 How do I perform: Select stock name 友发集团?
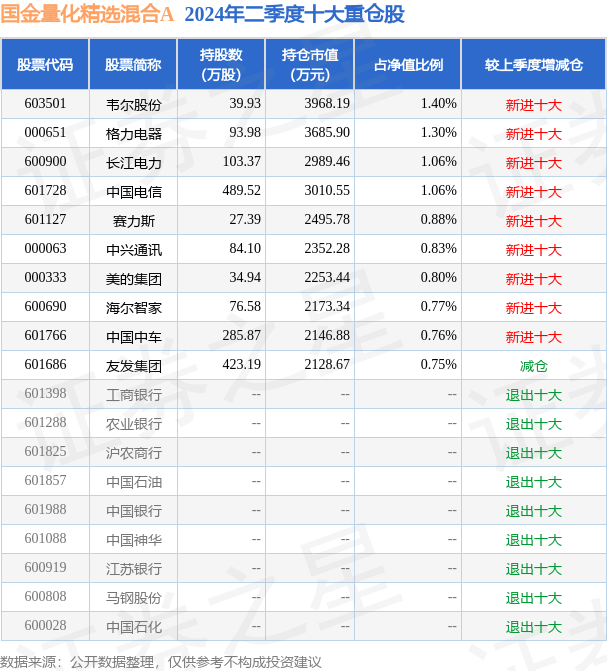click(134, 366)
